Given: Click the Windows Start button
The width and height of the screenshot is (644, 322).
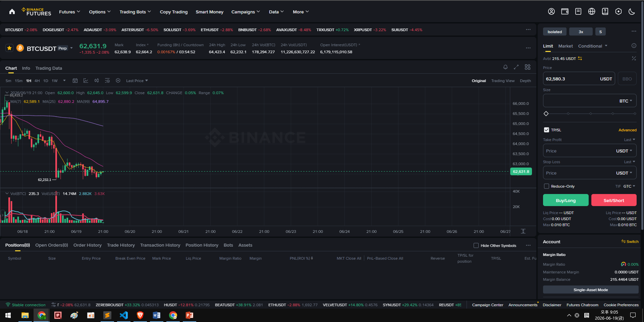Looking at the screenshot, I should click(8, 315).
